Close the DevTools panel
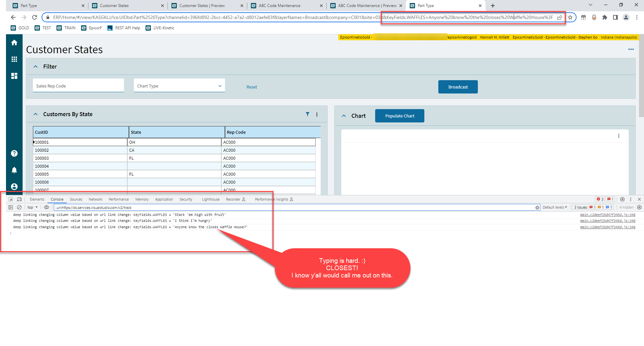 [x=639, y=199]
